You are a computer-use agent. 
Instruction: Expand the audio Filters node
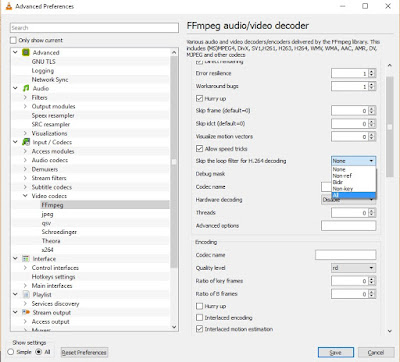(x=25, y=97)
